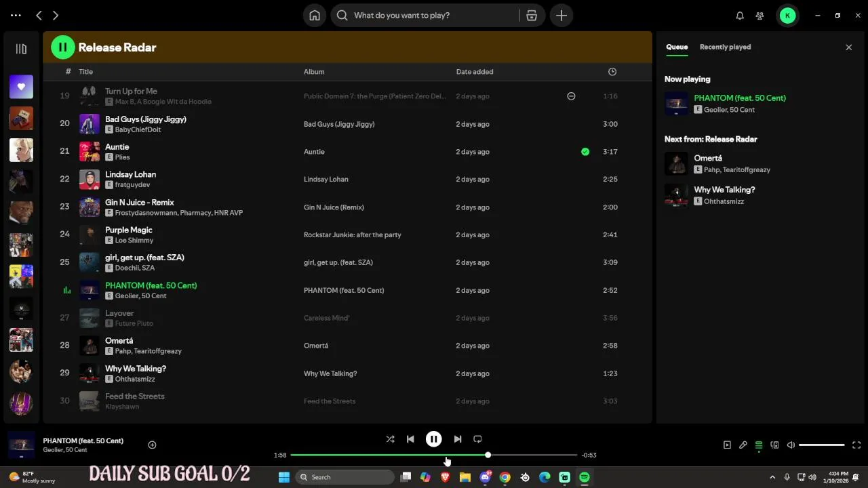Expand Your Library sidebar icon

coord(21,49)
